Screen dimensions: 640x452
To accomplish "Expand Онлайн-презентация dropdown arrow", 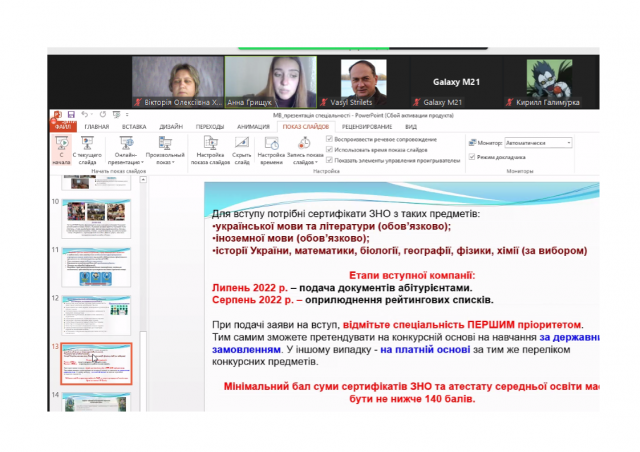I will tap(142, 163).
